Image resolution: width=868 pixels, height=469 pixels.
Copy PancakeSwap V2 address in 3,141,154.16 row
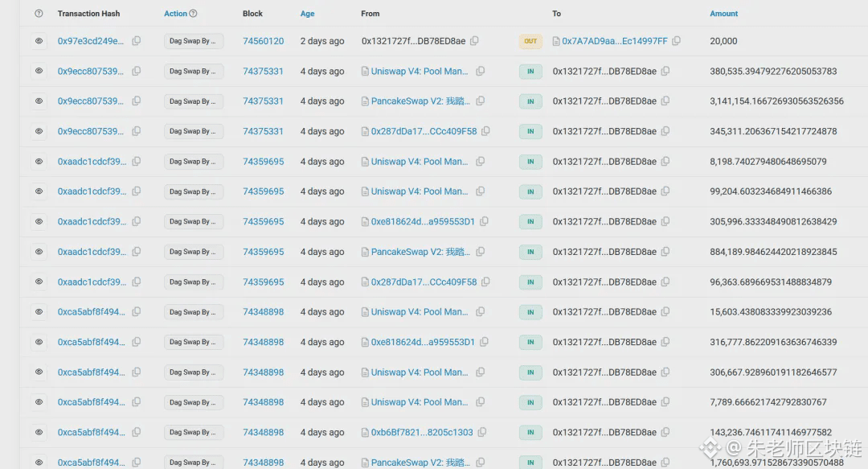481,101
